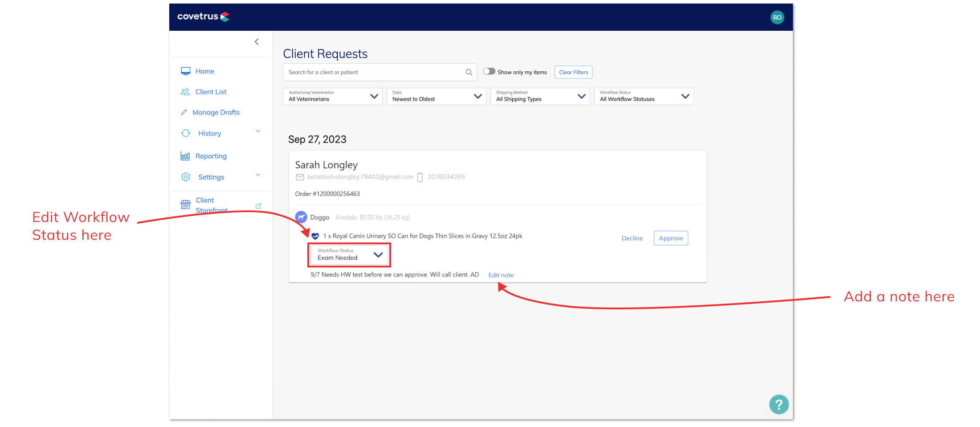Open the All Shipping Types dropdown
Screen dimensions: 980x427
[540, 96]
